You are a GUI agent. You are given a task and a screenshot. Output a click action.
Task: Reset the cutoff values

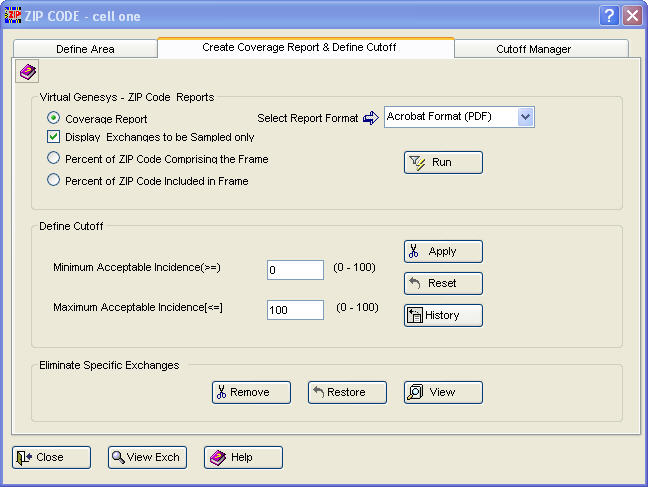443,283
